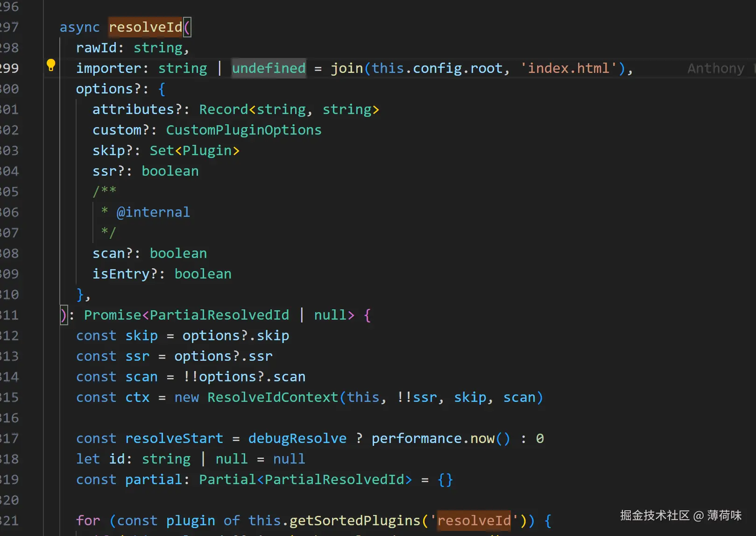
Task: Click the Anthony inline blame annotation
Action: click(716, 68)
